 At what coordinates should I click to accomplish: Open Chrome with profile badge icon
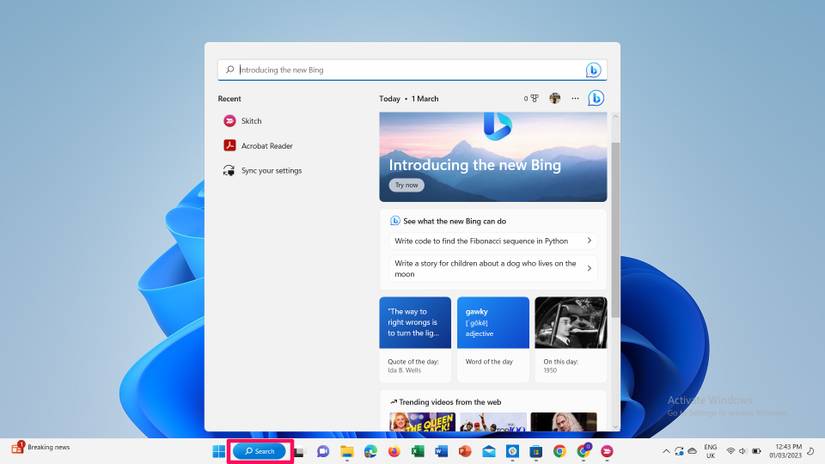coord(583,451)
